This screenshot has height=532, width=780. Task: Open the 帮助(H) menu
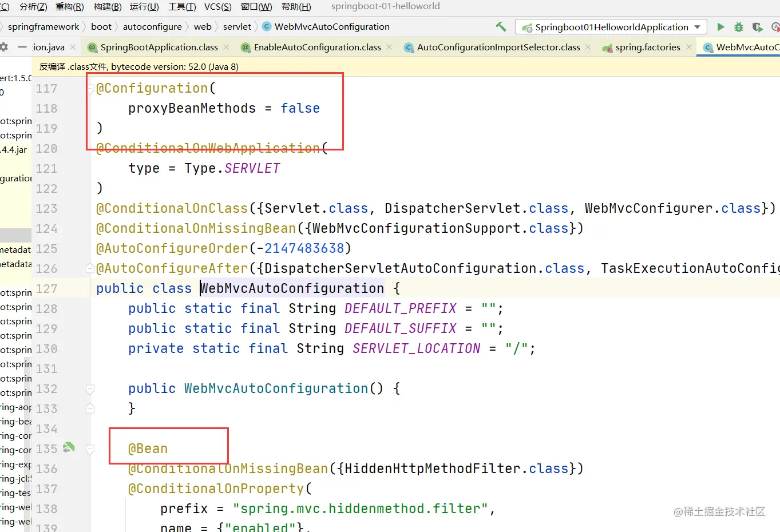pos(296,7)
